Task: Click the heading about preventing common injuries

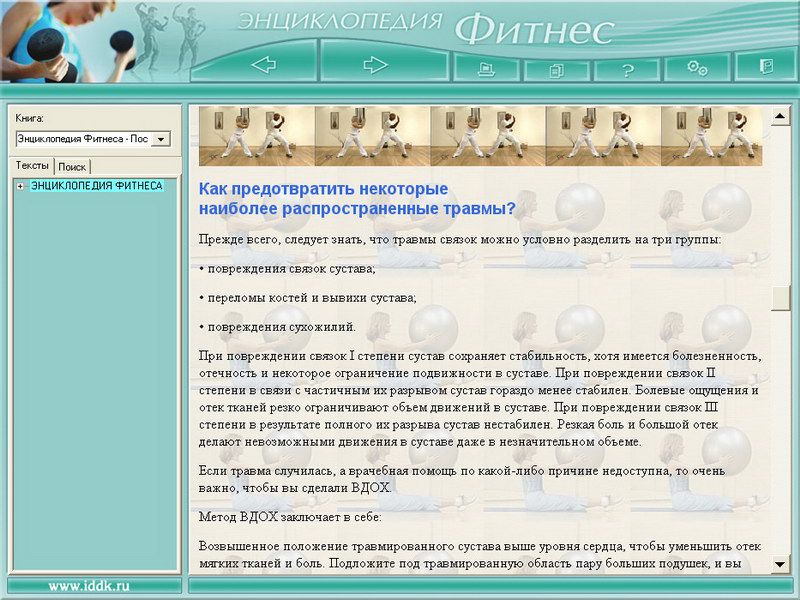Action: pos(357,198)
